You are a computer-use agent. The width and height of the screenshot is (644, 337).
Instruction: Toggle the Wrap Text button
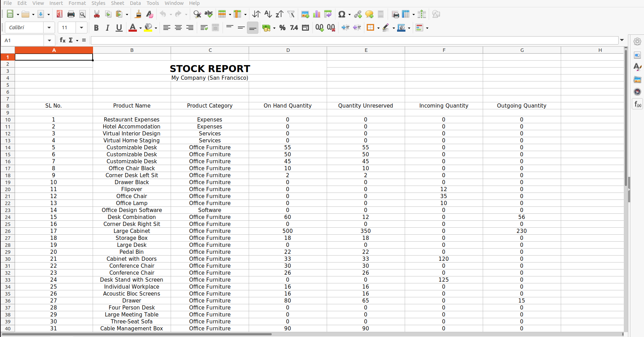(x=204, y=28)
